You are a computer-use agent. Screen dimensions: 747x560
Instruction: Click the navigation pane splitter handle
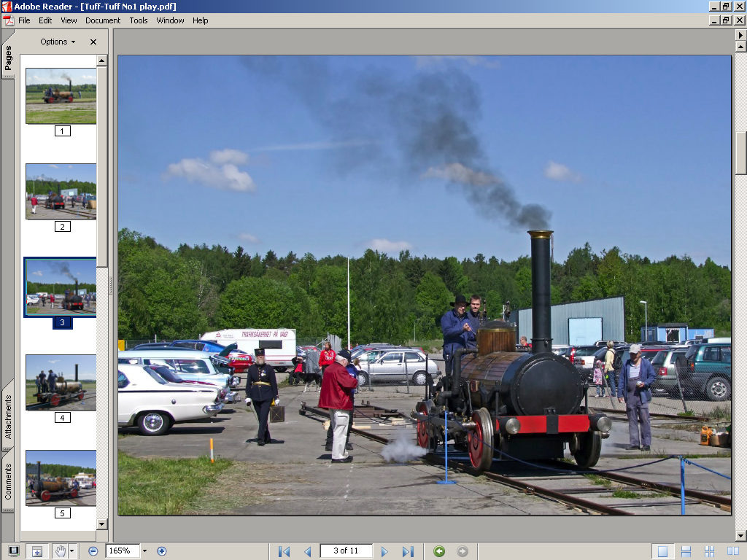tap(111, 286)
